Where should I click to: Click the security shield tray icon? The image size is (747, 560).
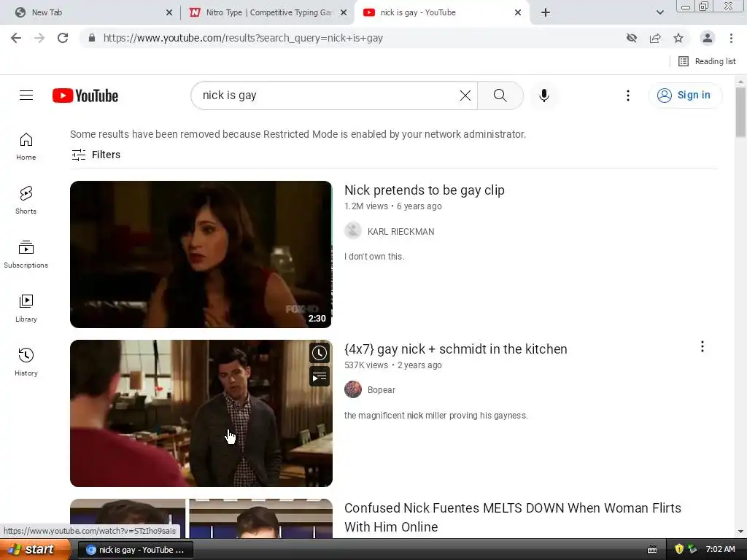click(679, 550)
